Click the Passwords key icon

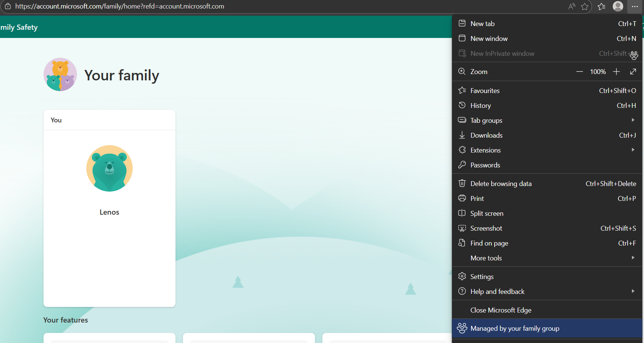(462, 165)
